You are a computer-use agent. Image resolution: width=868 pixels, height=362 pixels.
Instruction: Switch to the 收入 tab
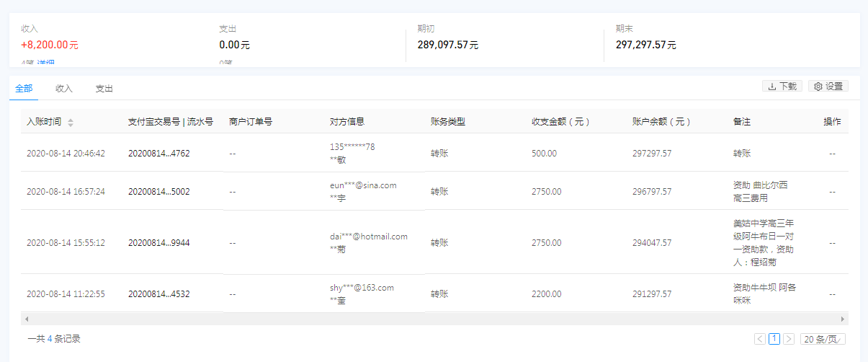click(64, 89)
